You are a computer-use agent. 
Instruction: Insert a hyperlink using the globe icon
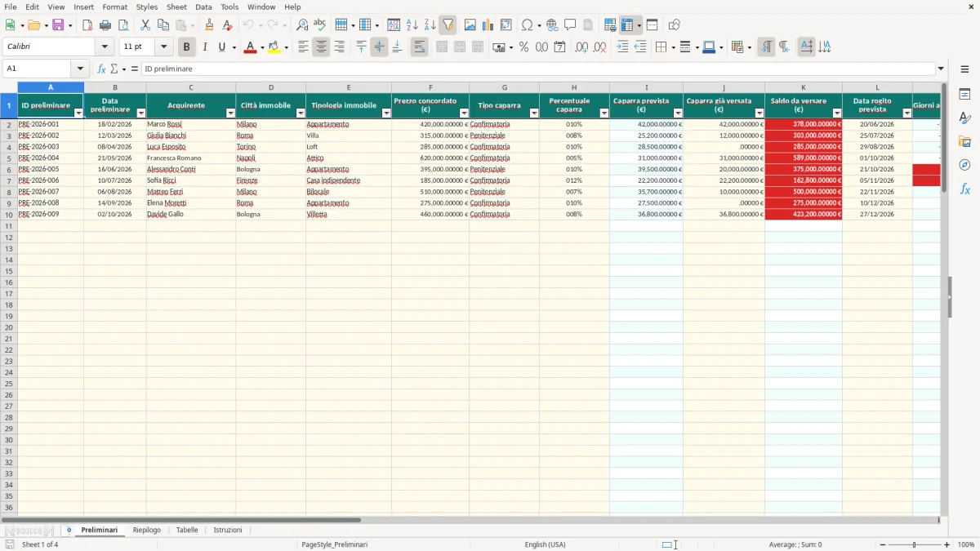[x=552, y=25]
